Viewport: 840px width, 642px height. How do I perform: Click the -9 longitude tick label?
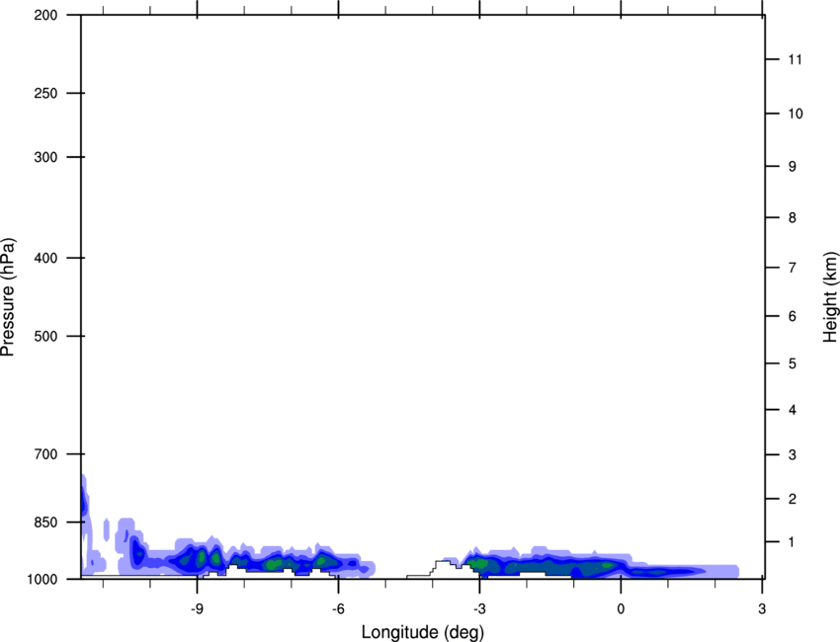(x=197, y=608)
